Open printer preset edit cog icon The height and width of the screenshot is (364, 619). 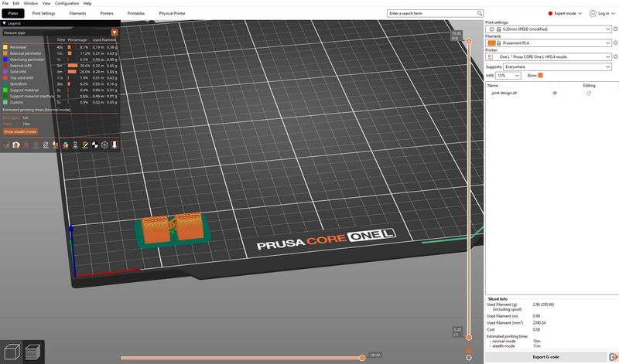[615, 56]
